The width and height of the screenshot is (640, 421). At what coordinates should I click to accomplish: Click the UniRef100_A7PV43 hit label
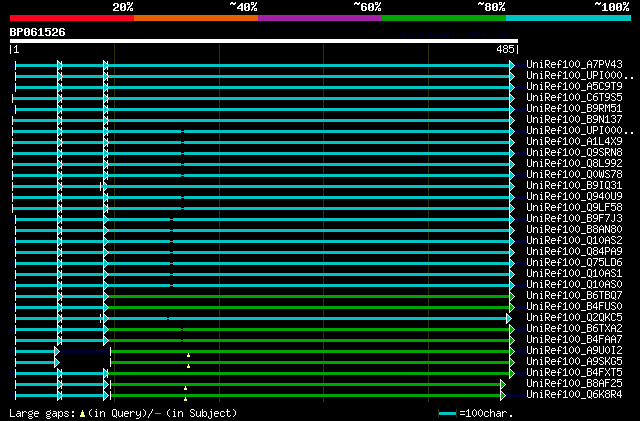573,64
